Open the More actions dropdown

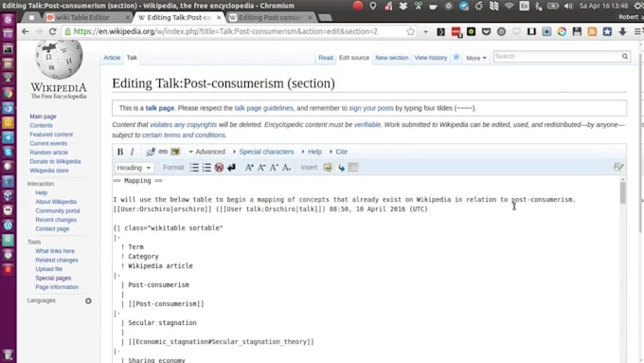pos(476,58)
